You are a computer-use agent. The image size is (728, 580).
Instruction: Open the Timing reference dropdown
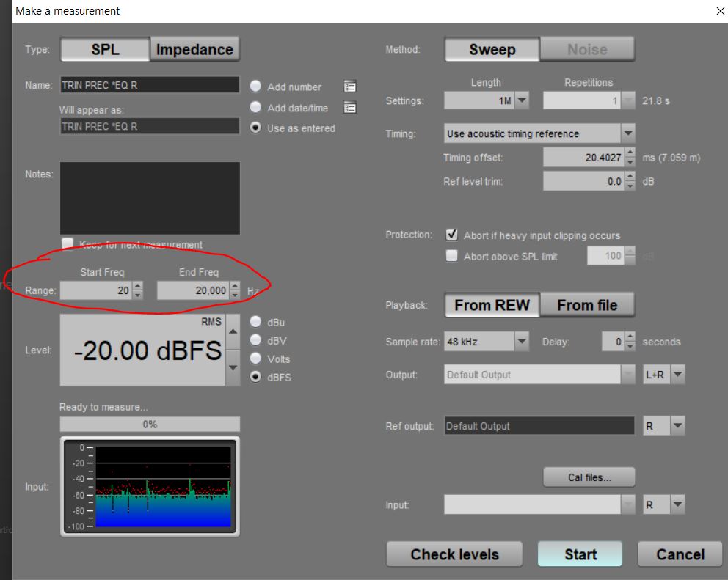click(x=627, y=133)
